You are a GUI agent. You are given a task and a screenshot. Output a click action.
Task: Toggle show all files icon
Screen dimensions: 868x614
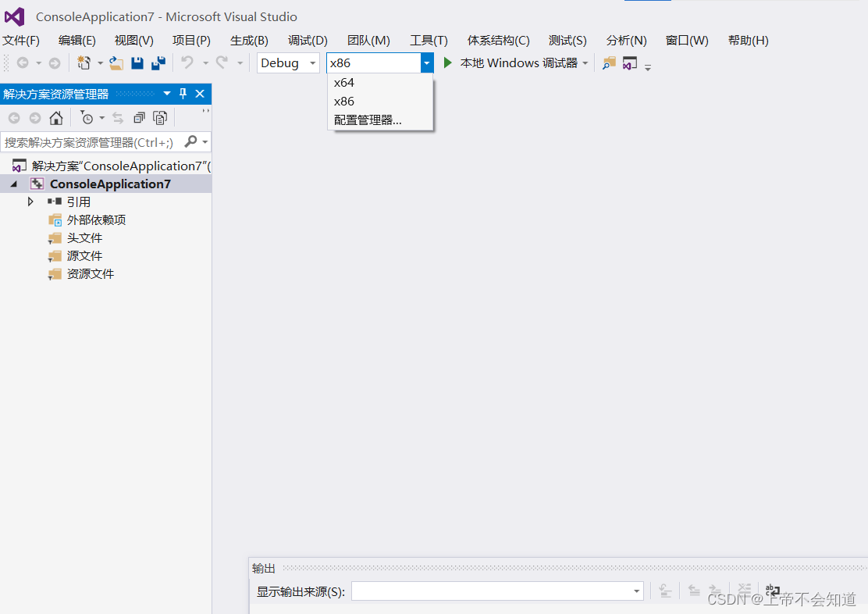(x=160, y=118)
